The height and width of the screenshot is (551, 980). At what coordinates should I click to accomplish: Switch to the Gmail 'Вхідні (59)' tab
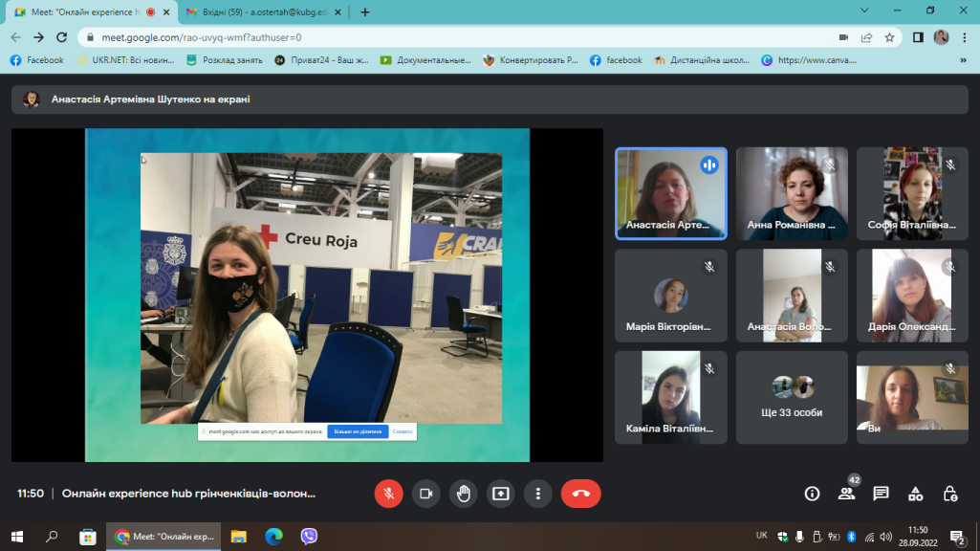[265, 11]
